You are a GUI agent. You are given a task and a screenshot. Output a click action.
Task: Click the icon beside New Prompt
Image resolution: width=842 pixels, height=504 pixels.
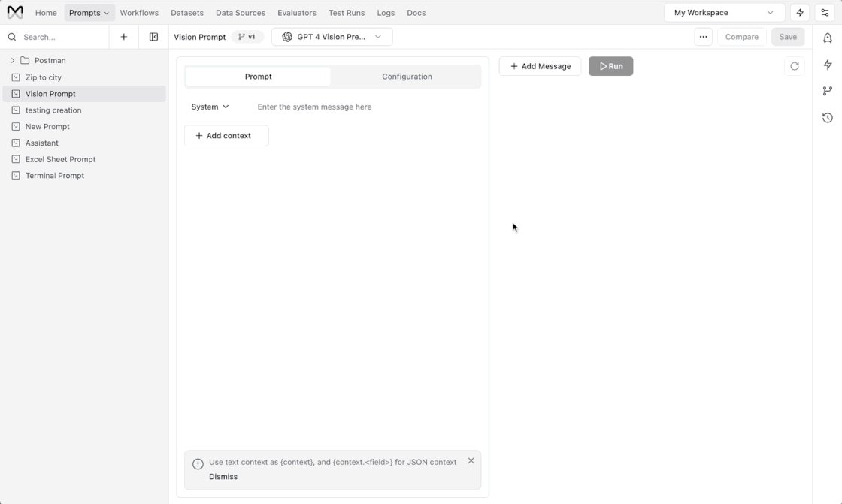click(16, 127)
